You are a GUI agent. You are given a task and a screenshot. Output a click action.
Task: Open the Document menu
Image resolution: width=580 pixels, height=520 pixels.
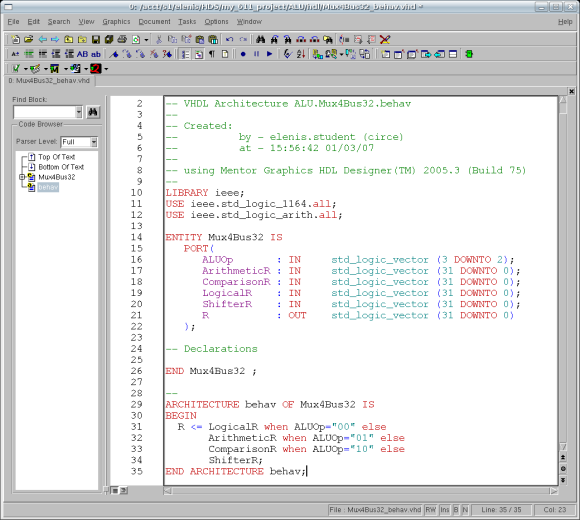coord(154,22)
